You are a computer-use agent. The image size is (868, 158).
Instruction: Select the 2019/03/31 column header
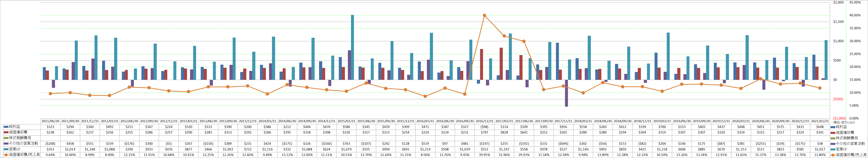pyautogui.click(x=662, y=121)
